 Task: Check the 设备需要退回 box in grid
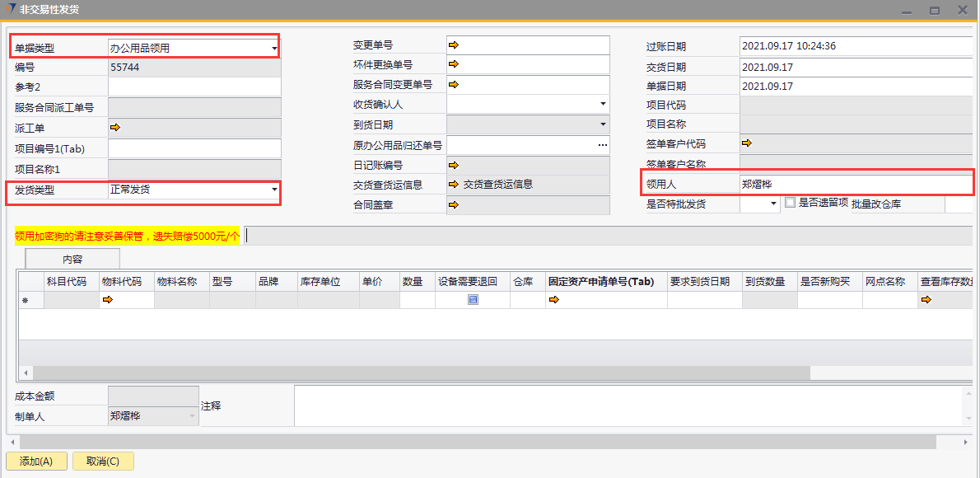[473, 300]
